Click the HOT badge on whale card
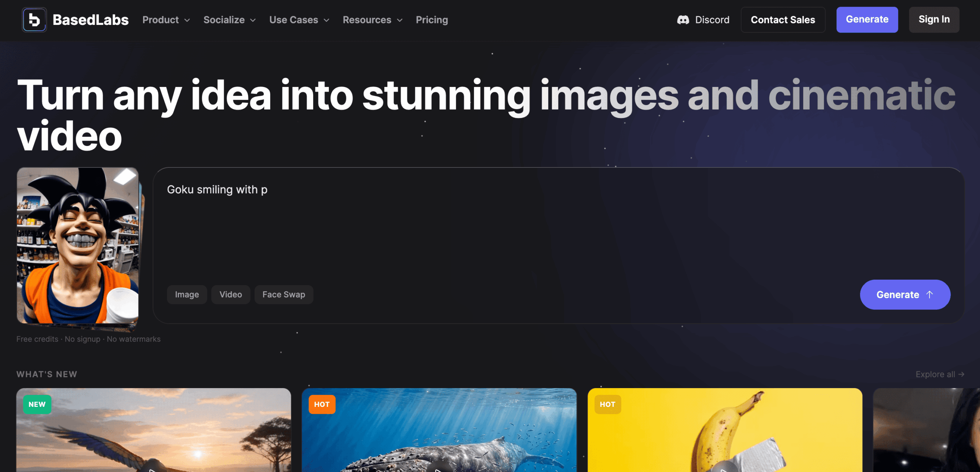This screenshot has width=980, height=472. (x=322, y=405)
